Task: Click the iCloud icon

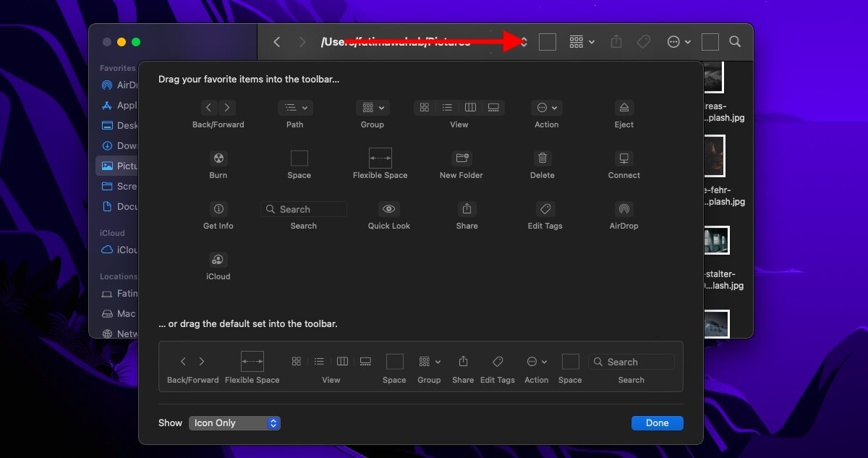Action: (x=218, y=260)
